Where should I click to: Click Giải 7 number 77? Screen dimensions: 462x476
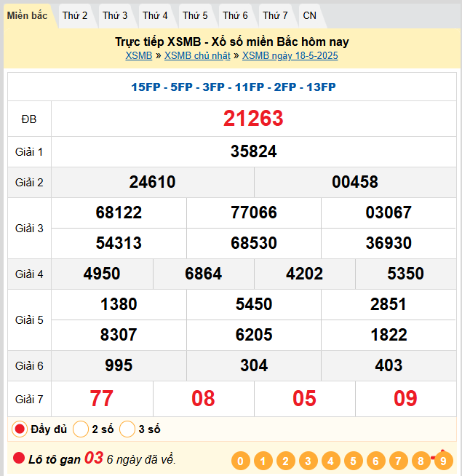click(x=102, y=399)
